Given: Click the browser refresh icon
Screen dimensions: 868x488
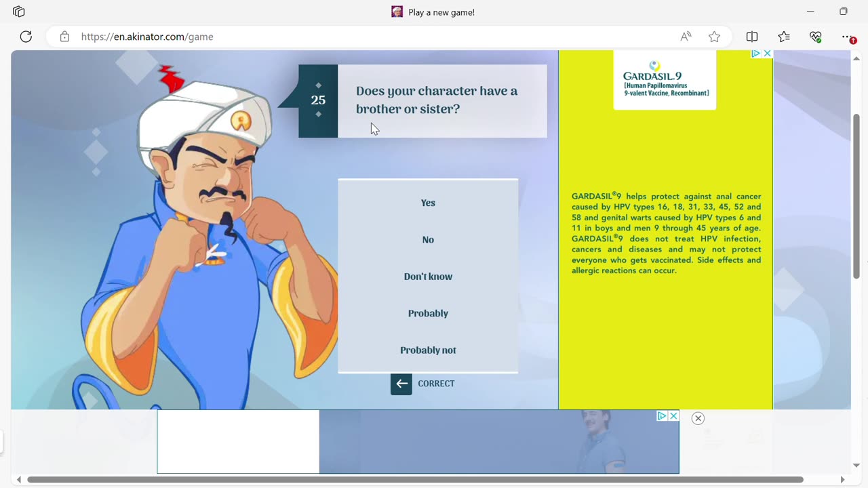Looking at the screenshot, I should [x=26, y=37].
